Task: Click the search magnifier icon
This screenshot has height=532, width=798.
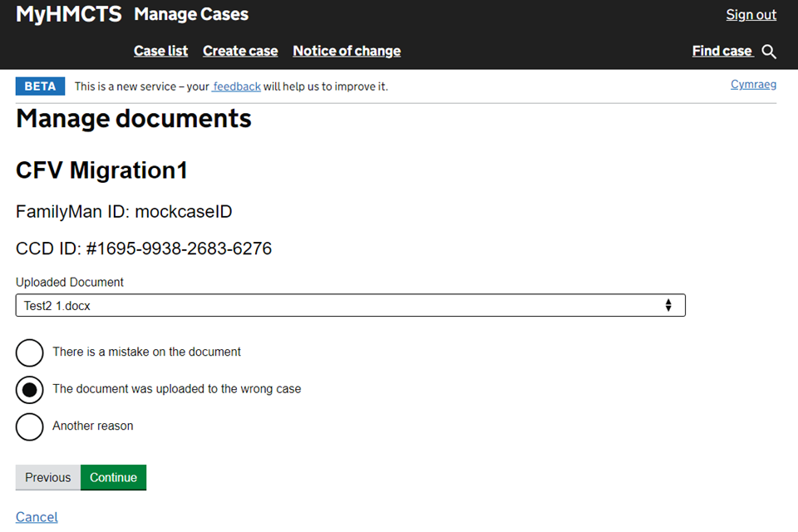Action: point(769,52)
